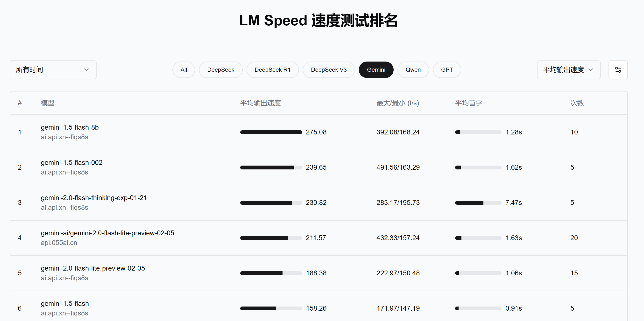Select the DeepSeek filter tab
The height and width of the screenshot is (321, 644).
click(x=220, y=70)
